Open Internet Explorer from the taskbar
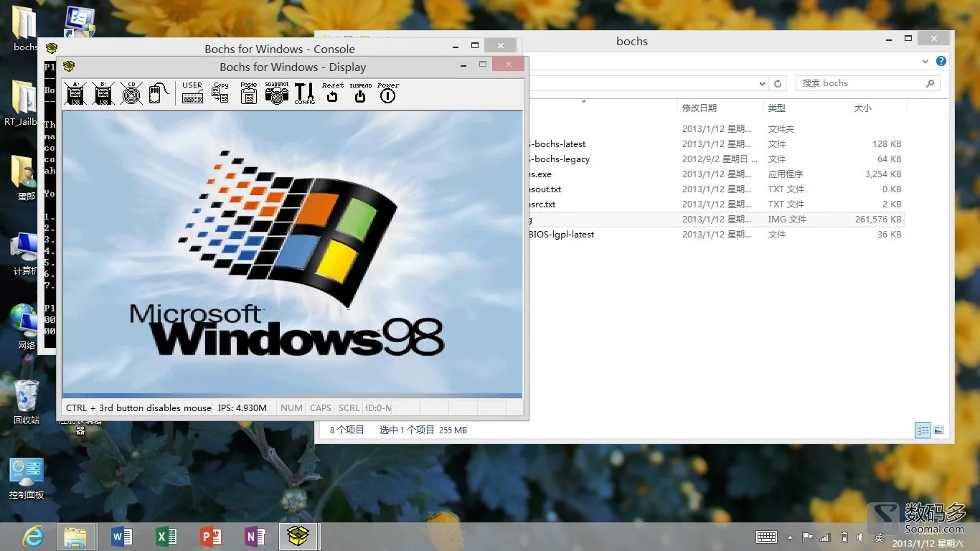 click(x=32, y=536)
